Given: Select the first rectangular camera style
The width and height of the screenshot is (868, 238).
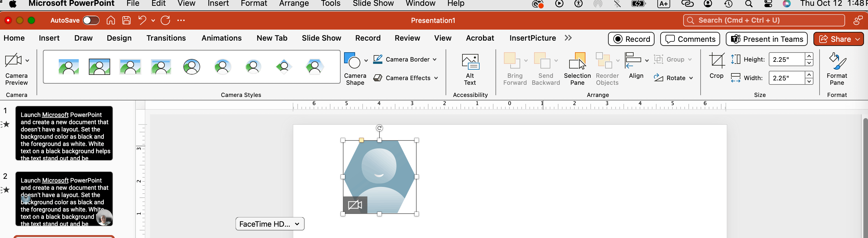Looking at the screenshot, I should coord(69,67).
